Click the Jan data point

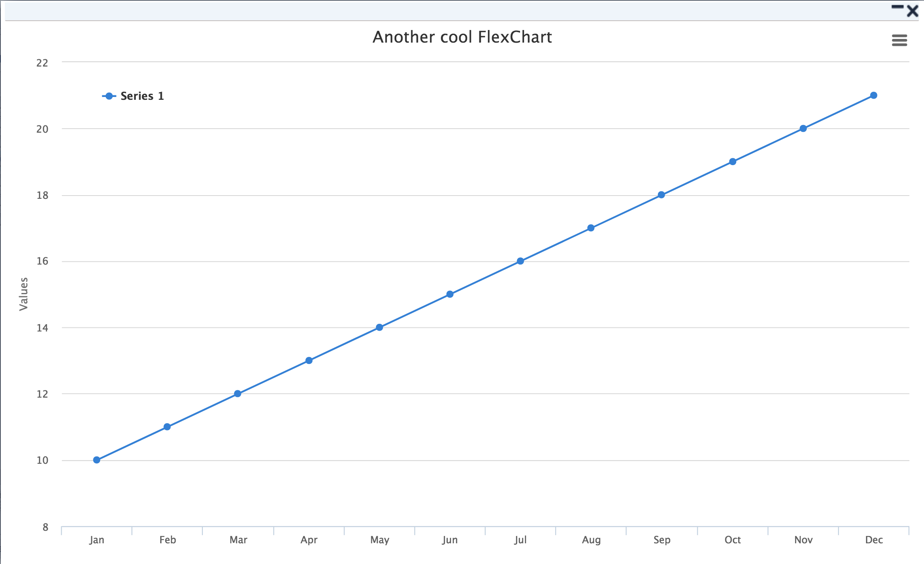(97, 460)
